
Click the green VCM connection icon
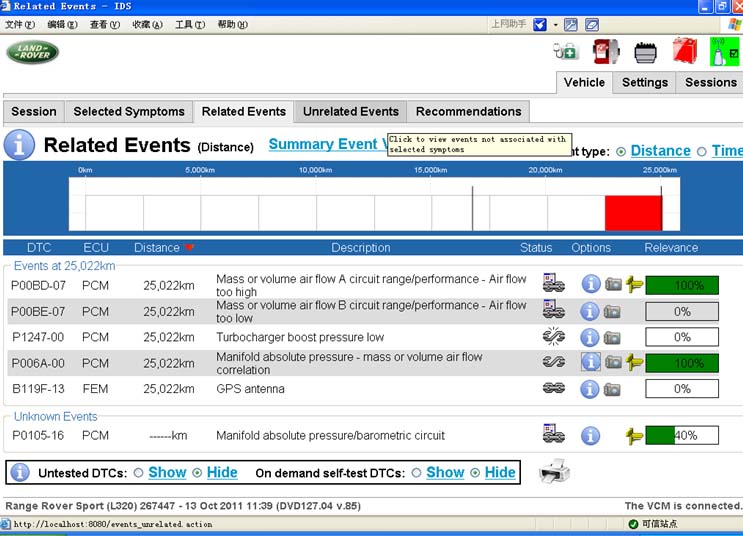pos(724,52)
